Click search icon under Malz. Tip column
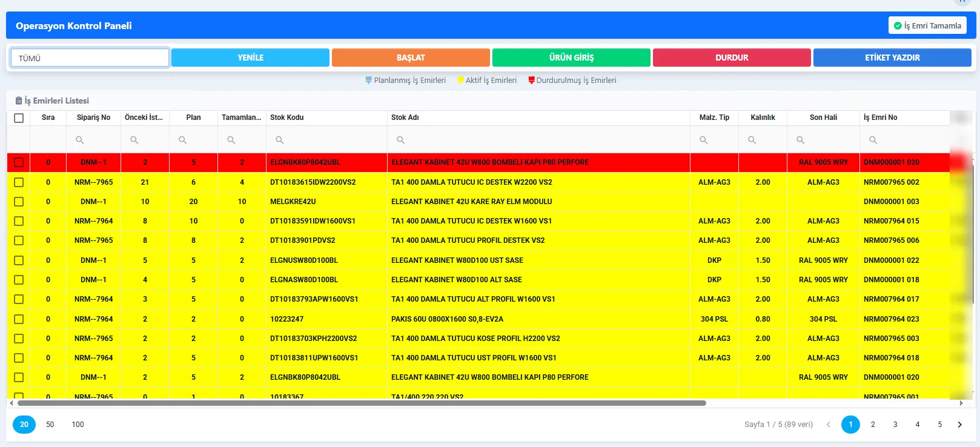 point(703,140)
